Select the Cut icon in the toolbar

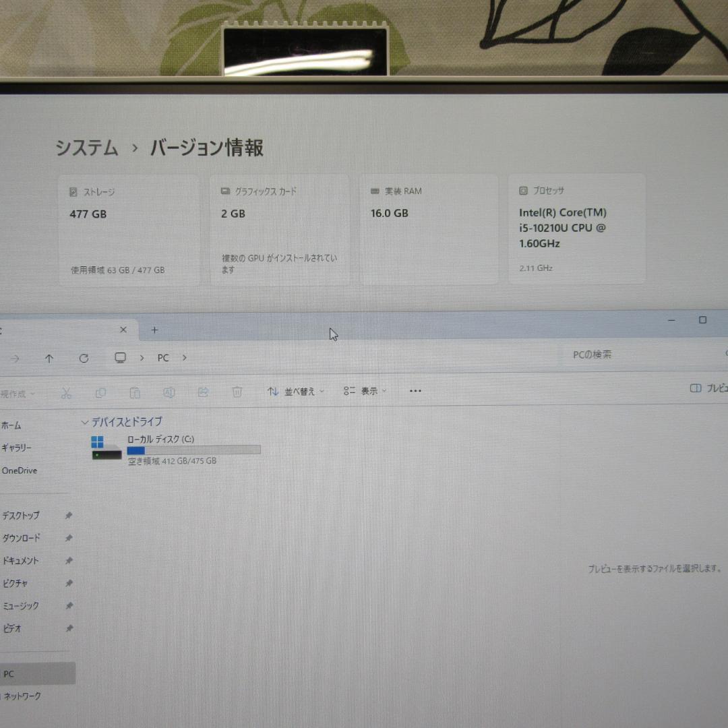pyautogui.click(x=66, y=392)
